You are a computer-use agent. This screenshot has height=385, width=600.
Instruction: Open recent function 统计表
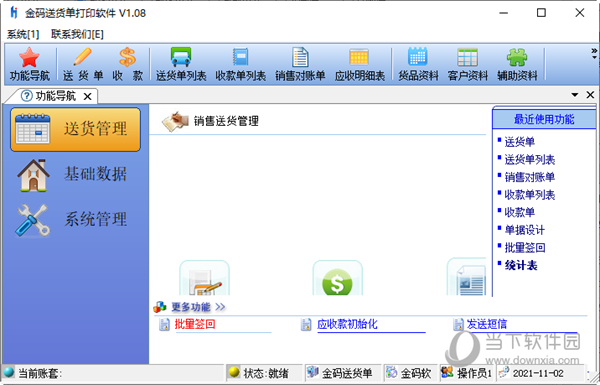tap(521, 265)
